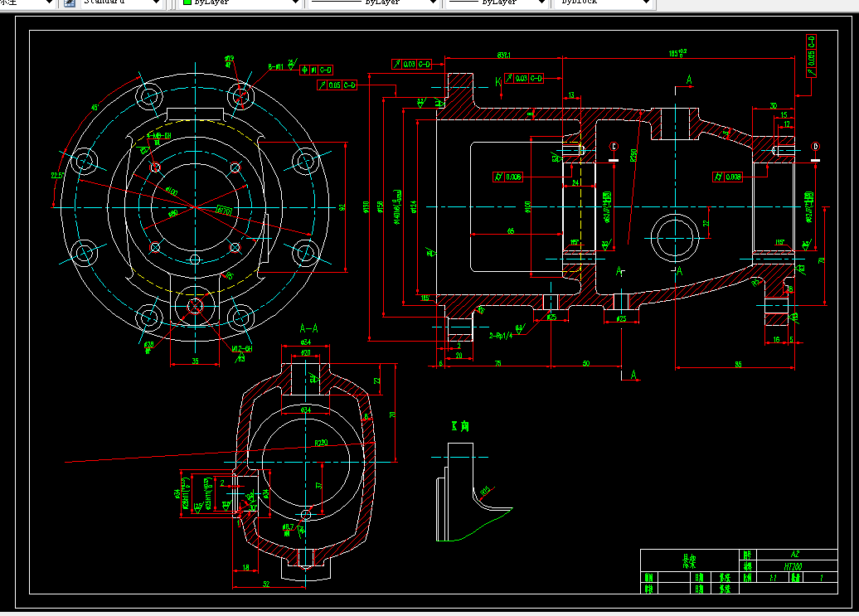Select the R220 radius dimension text
859x616 pixels.
click(321, 443)
